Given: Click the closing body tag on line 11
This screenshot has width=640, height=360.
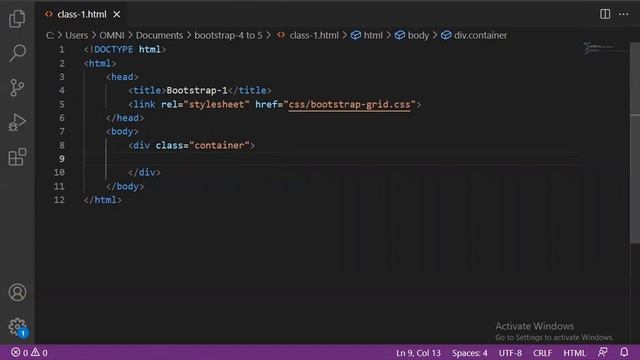Looking at the screenshot, I should [125, 187].
